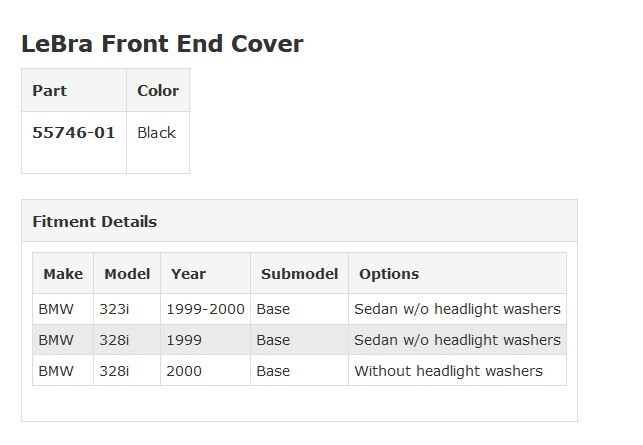Viewport: 643px width, 445px height.
Task: Select the 328i cell in the 1999 row
Action: (114, 340)
